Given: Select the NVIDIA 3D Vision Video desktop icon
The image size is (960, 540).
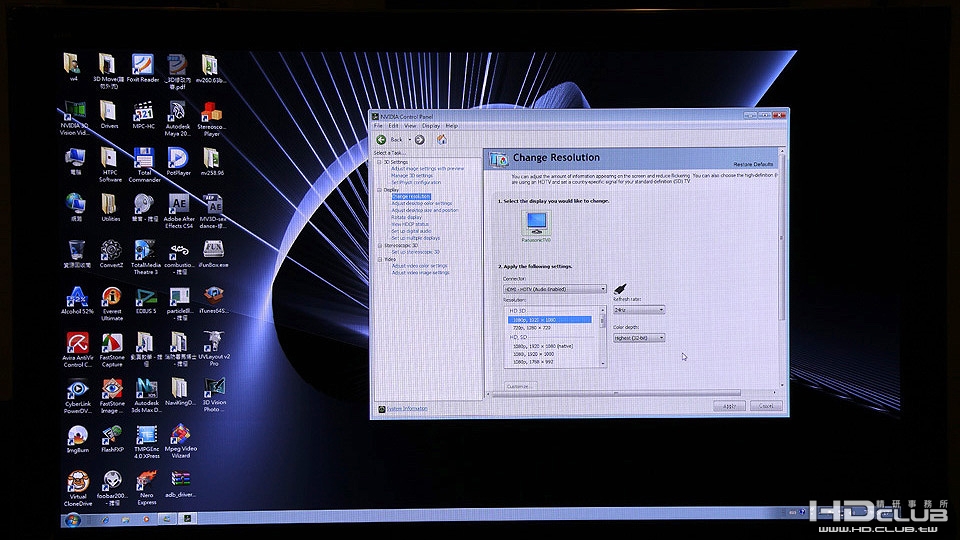Looking at the screenshot, I should click(74, 119).
